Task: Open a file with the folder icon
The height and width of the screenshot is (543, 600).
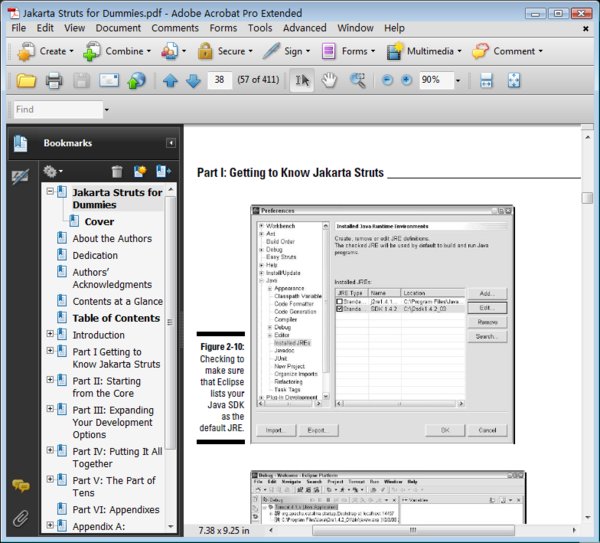Action: [x=26, y=81]
